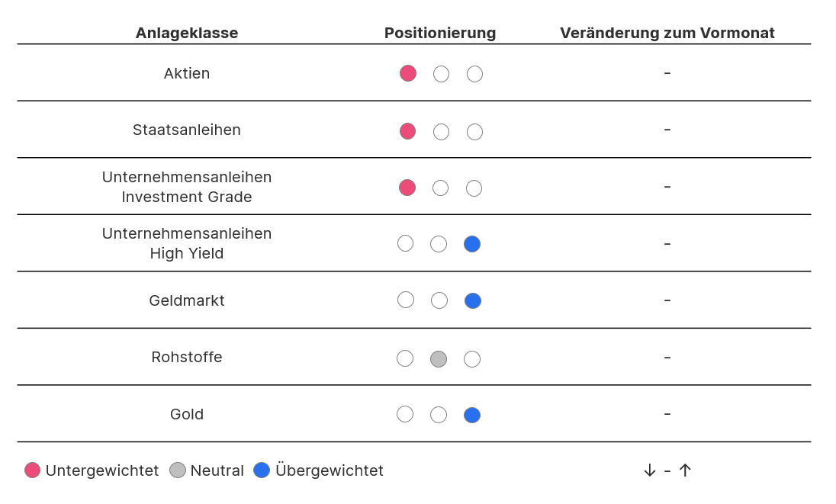The height and width of the screenshot is (504, 836).
Task: Click the Anlageklasse column header
Action: click(187, 33)
